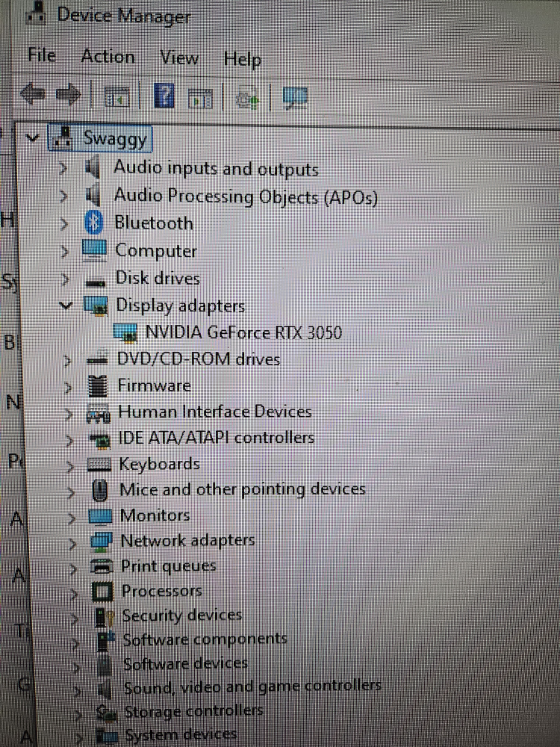Screen dimensions: 560x747
Task: Click the Computer monitor icon
Action: click(94, 250)
